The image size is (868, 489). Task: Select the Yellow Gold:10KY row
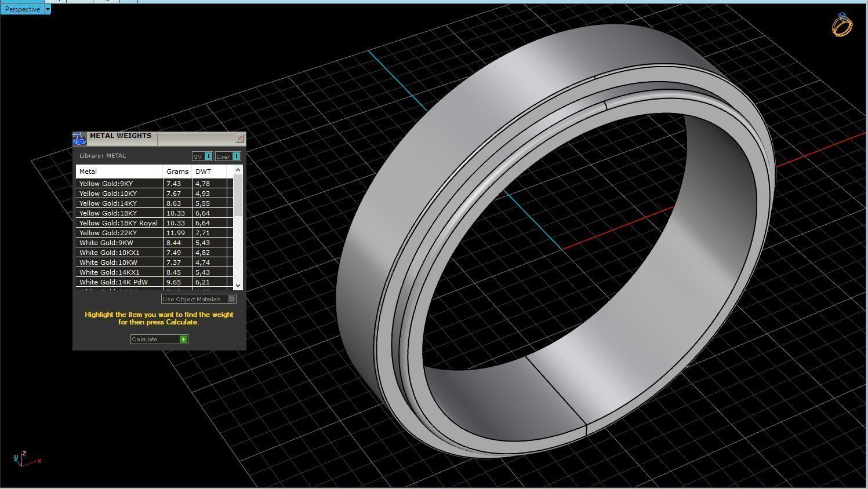tap(154, 194)
